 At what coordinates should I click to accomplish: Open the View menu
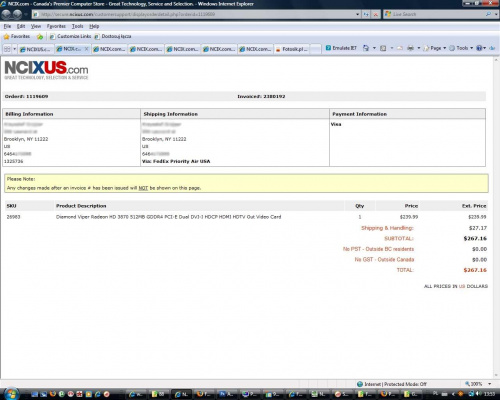click(x=36, y=26)
